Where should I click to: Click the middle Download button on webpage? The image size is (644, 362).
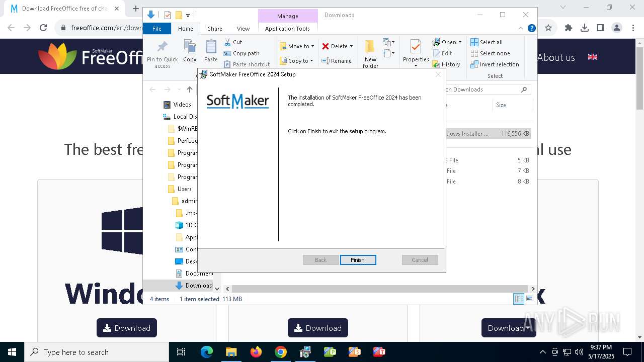[x=318, y=328]
